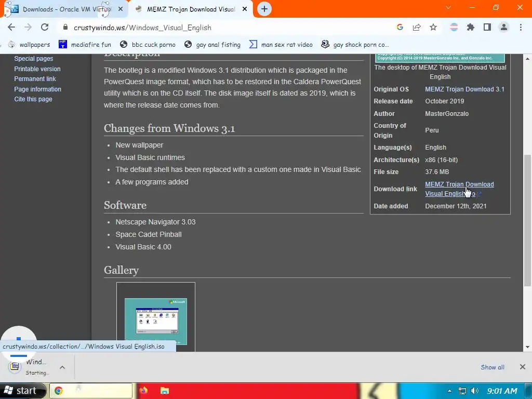Viewport: 532px width, 399px height.
Task: Click the 9:01 AM clock
Action: (x=502, y=391)
